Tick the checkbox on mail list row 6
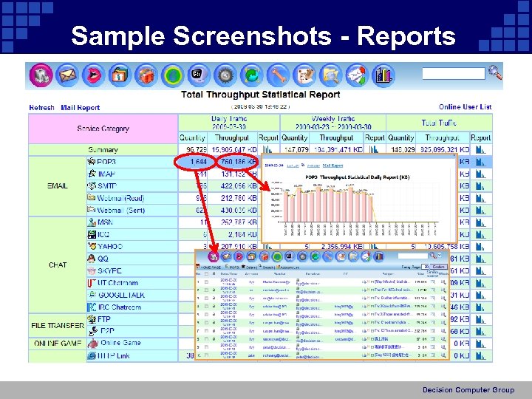The width and height of the screenshot is (532, 399). [x=206, y=323]
